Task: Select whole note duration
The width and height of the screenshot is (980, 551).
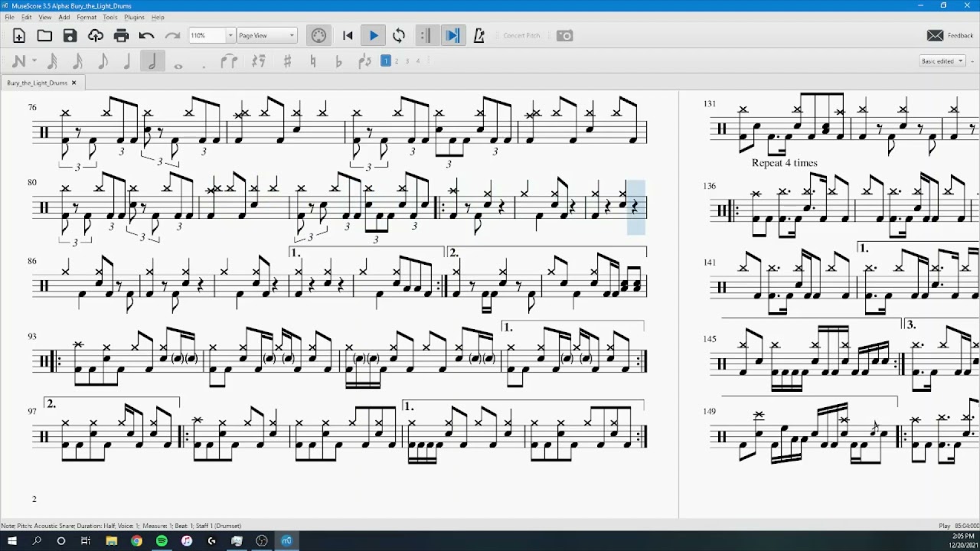Action: pyautogui.click(x=178, y=66)
